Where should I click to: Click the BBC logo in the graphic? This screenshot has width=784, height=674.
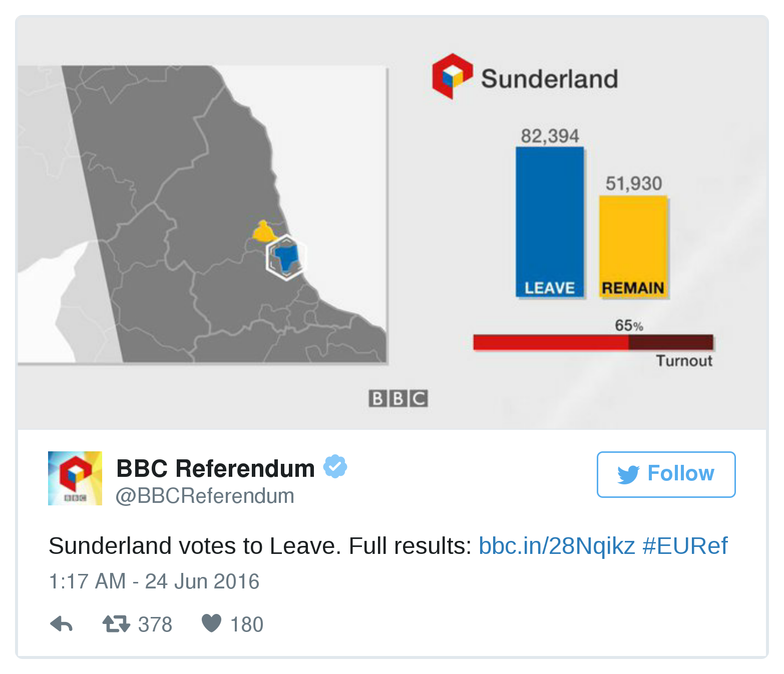pos(398,398)
